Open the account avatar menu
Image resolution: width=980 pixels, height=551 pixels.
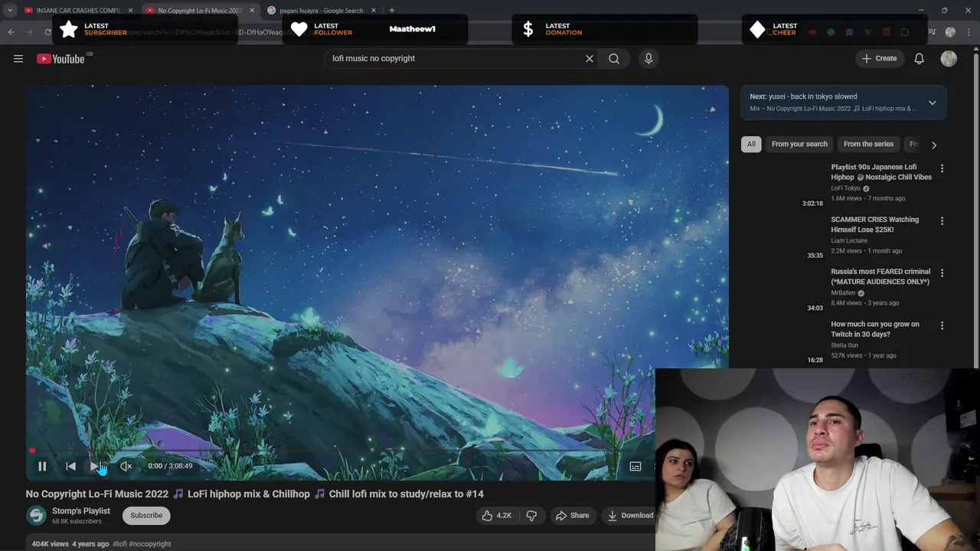tap(949, 59)
